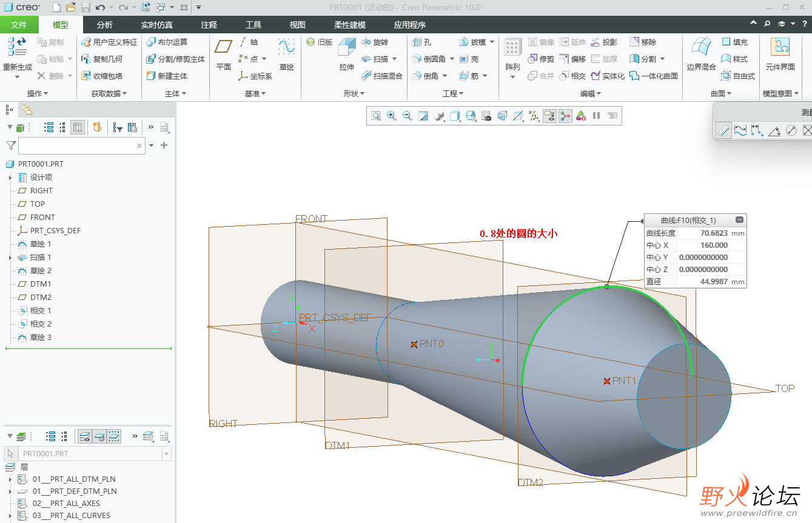The image size is (812, 523).
Task: Select the Hole (孔) tool
Action: [421, 42]
